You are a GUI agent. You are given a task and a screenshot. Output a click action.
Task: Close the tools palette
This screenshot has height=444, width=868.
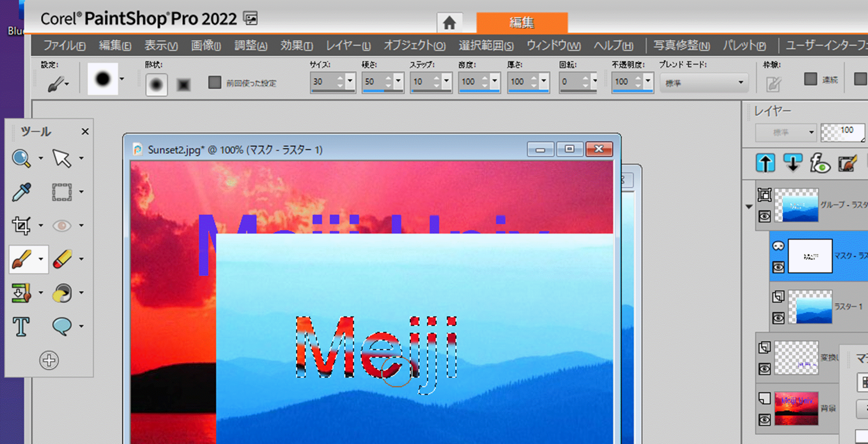[85, 131]
